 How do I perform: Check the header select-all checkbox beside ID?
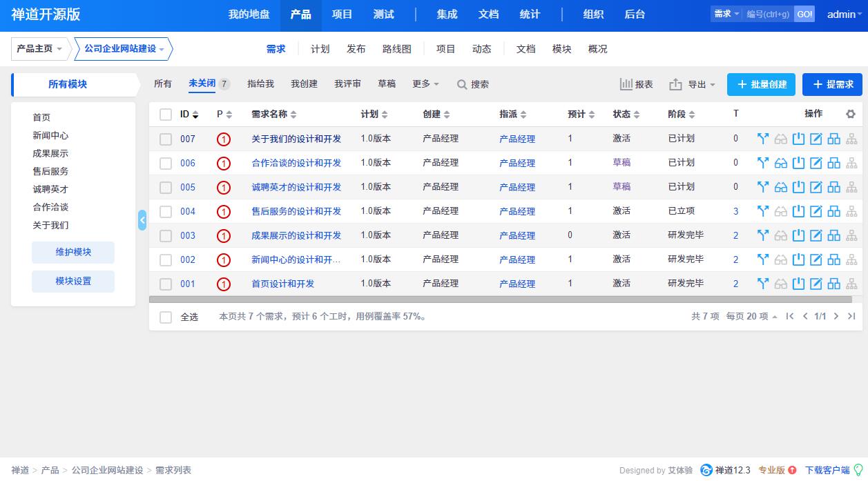[x=166, y=115]
